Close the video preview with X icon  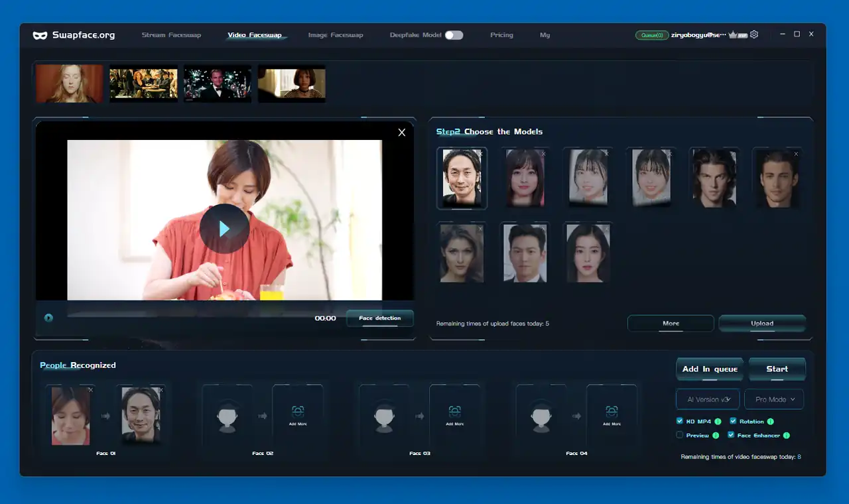[x=401, y=133]
